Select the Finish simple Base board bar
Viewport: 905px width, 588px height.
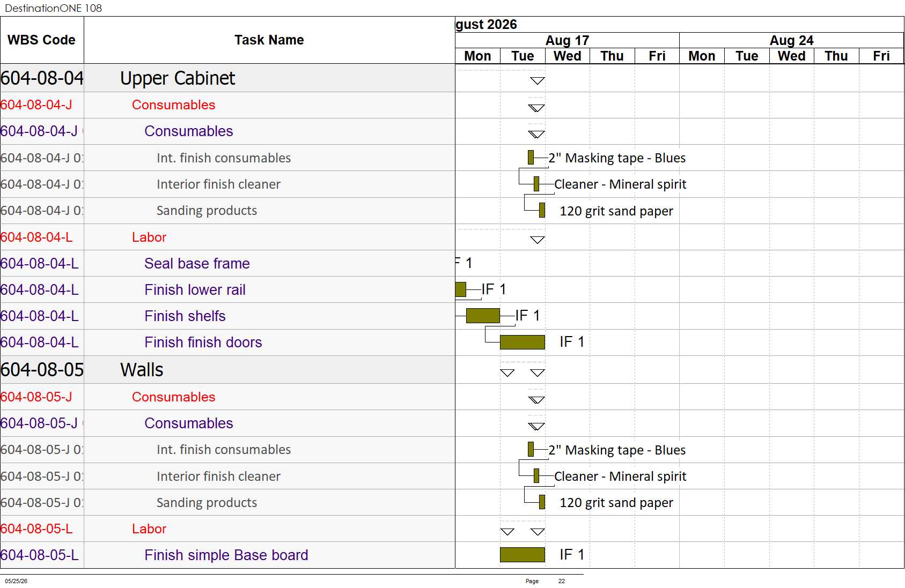523,555
